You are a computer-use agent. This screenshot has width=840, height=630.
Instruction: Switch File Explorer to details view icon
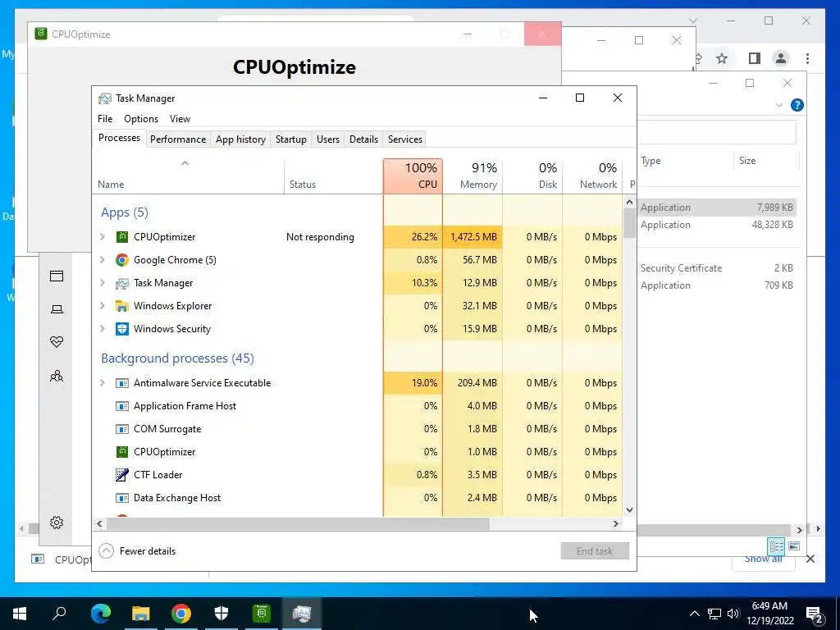(776, 546)
